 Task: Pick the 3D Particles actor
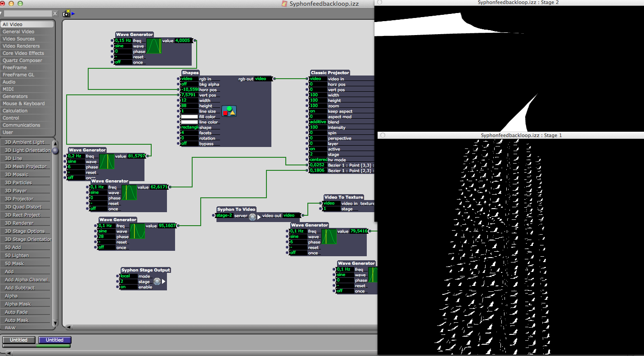[x=26, y=183]
